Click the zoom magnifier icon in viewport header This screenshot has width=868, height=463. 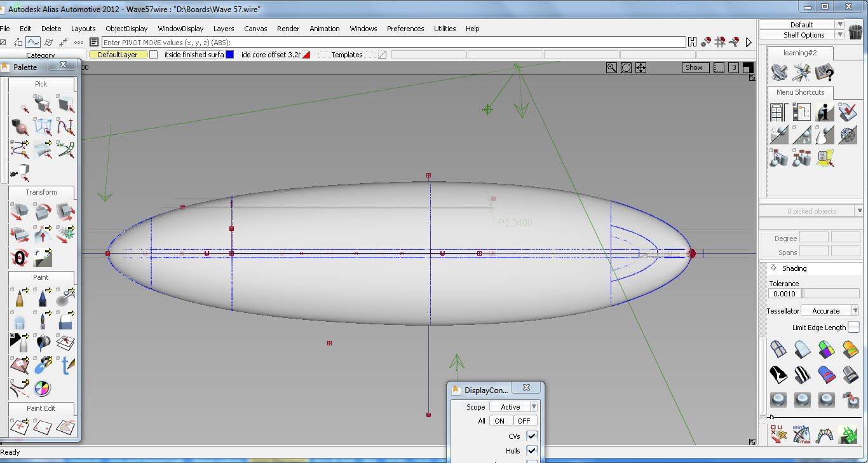(x=611, y=67)
